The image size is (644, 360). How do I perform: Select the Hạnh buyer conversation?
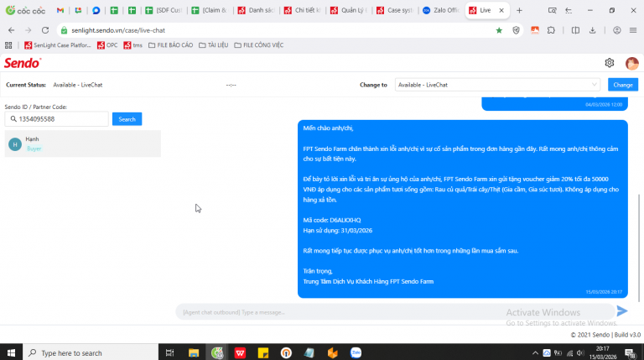coord(82,143)
